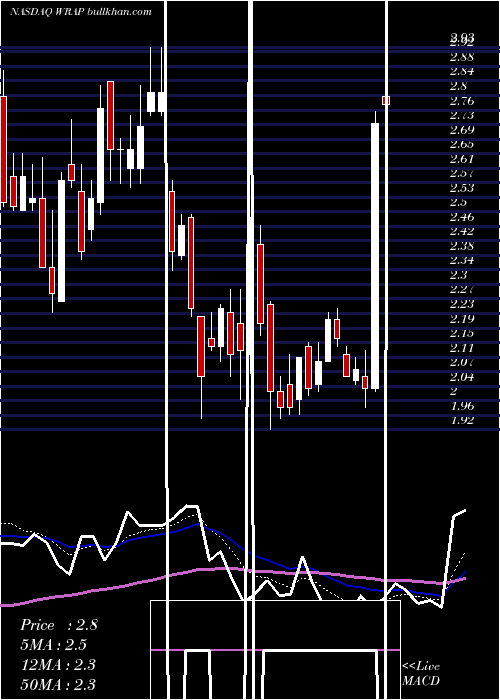Click the 2.38 price axis label
This screenshot has height=700, width=500.
[462, 246]
